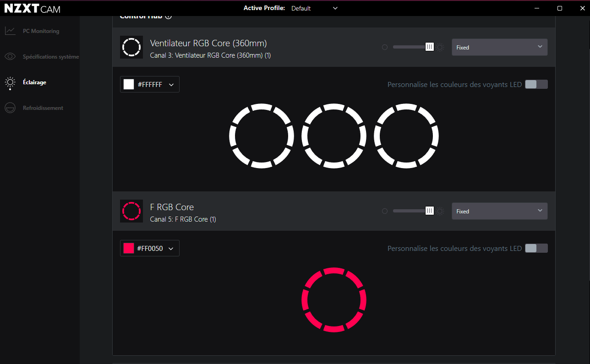The width and height of the screenshot is (590, 364).
Task: Click the F RGB Core red ring icon
Action: pyautogui.click(x=131, y=211)
